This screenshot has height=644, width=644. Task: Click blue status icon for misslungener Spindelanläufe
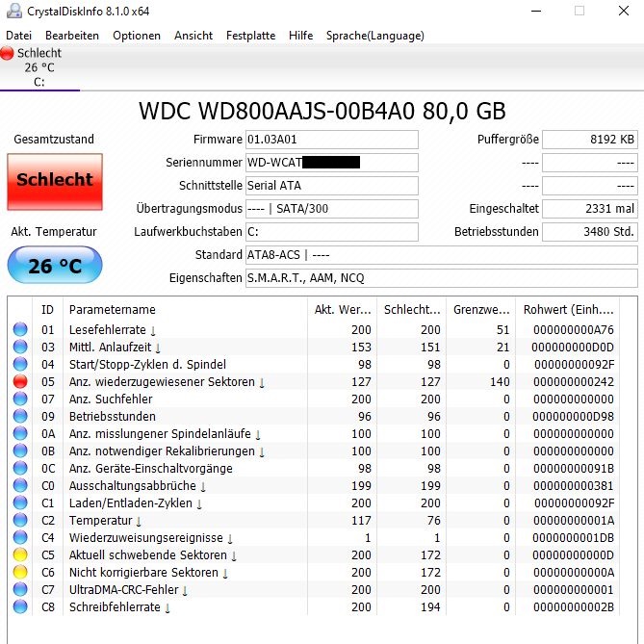click(x=20, y=433)
